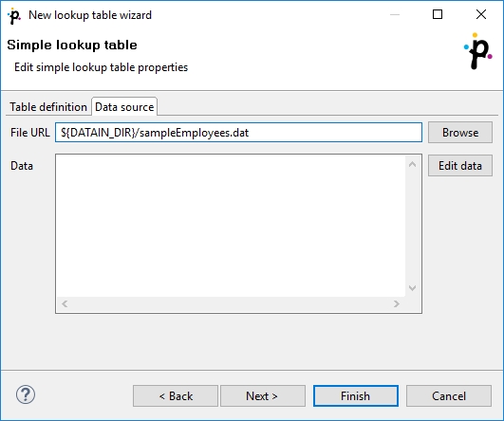Click the Data area horizontal scrollbar track
Screen dimensions: 504x421
(x=231, y=303)
